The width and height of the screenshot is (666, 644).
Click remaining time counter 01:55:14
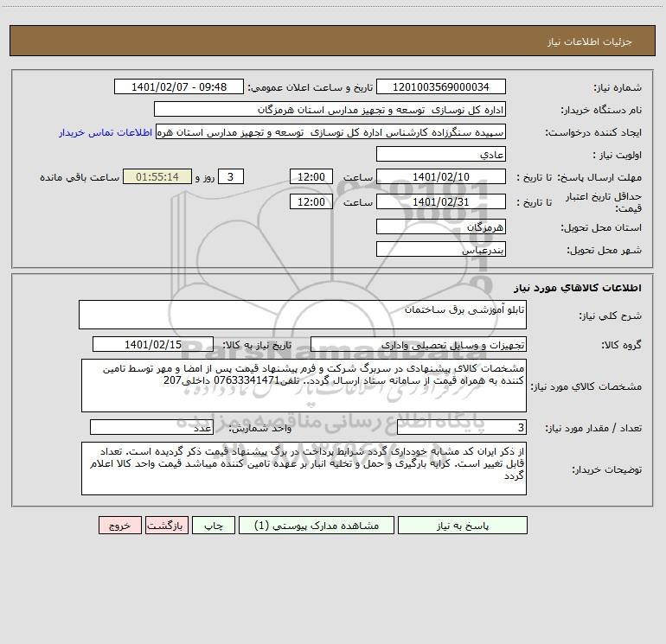pos(157,176)
